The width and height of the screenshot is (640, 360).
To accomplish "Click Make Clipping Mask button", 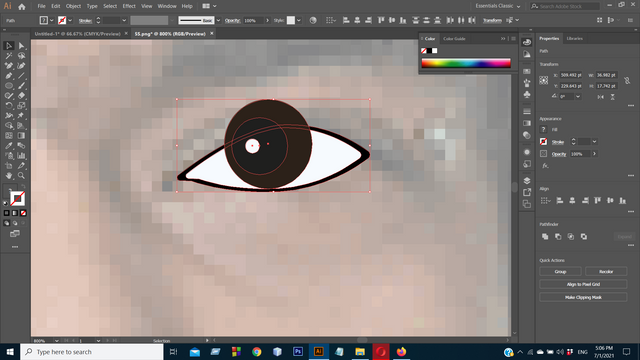I will pyautogui.click(x=583, y=298).
